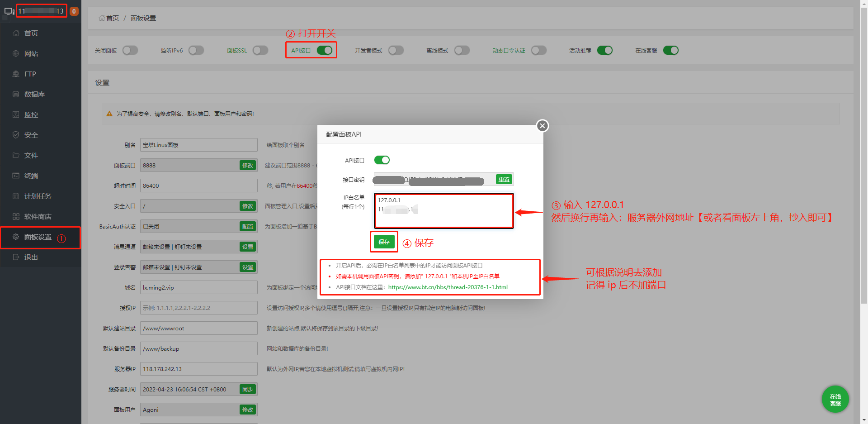This screenshot has width=868, height=424.
Task: Click the shield icon next to 安全
Action: (x=16, y=135)
